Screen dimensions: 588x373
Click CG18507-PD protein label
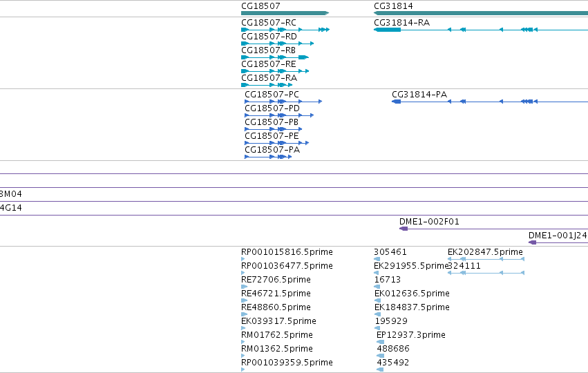[x=272, y=108]
